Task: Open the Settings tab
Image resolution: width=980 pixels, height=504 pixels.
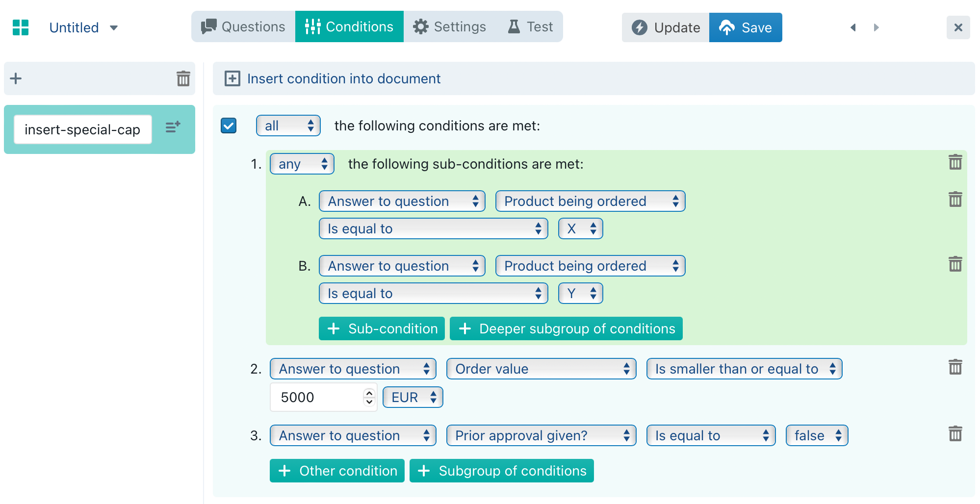Action: pyautogui.click(x=450, y=26)
